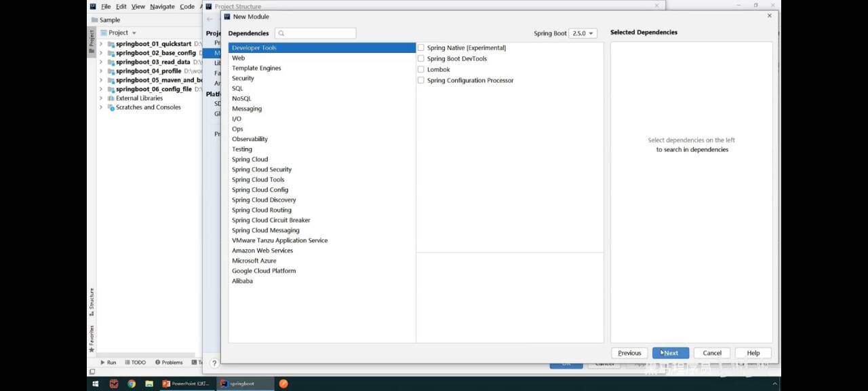
Task: Select the Spring Cloud Config category
Action: click(322, 190)
